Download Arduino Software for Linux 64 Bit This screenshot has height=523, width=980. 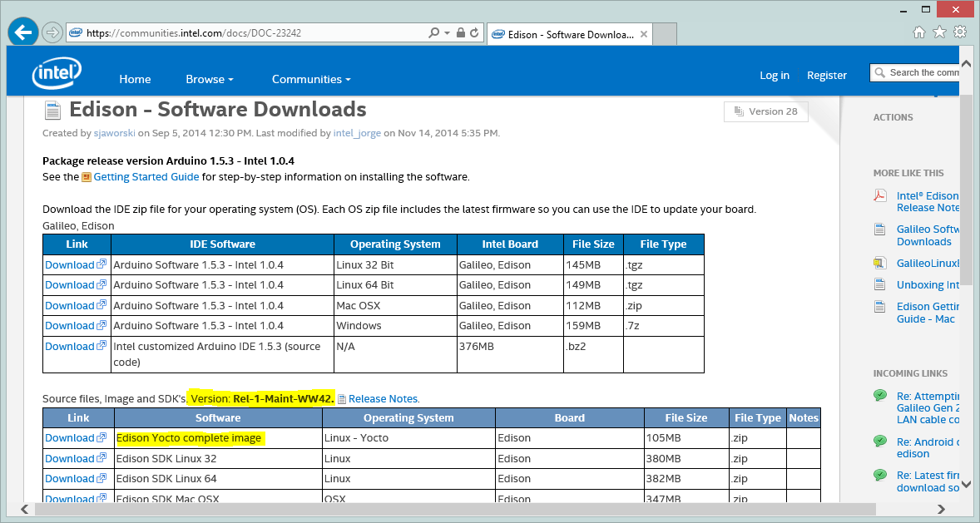(76, 285)
